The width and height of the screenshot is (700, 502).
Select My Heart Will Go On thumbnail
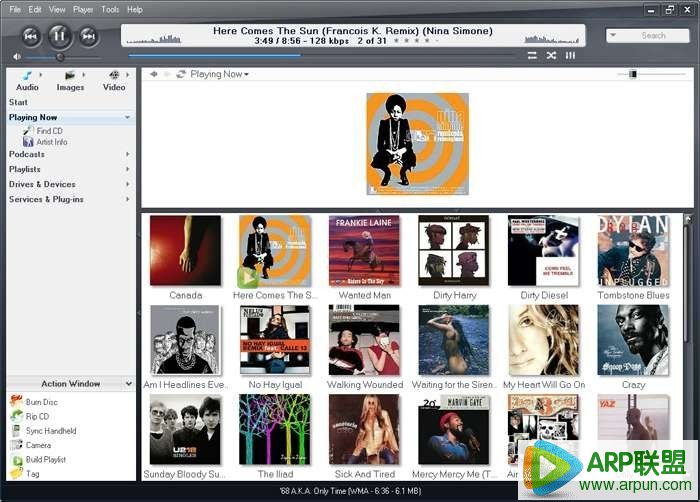tap(543, 340)
